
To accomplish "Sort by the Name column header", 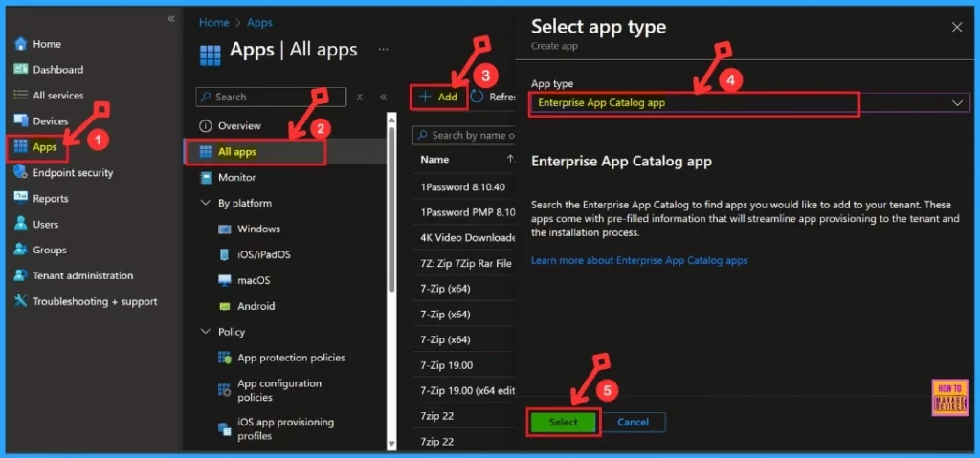I will click(434, 160).
